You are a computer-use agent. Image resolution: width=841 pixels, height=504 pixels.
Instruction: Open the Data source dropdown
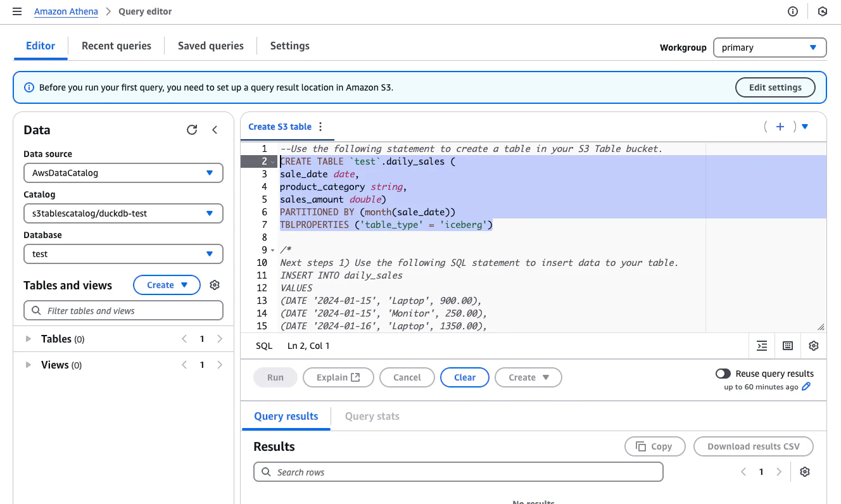[x=123, y=173]
